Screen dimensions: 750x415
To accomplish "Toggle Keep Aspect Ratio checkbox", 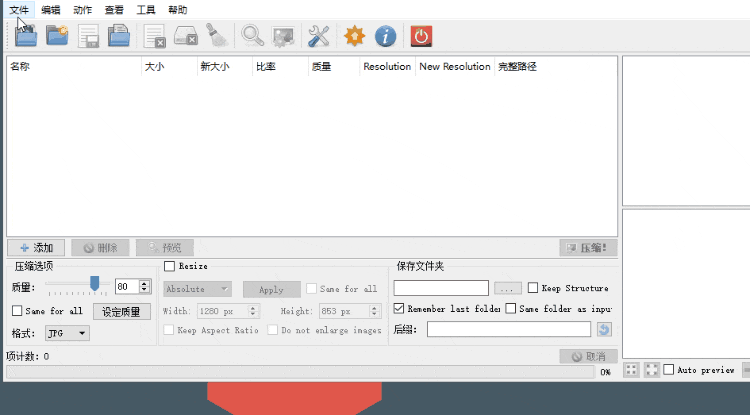I will click(169, 330).
